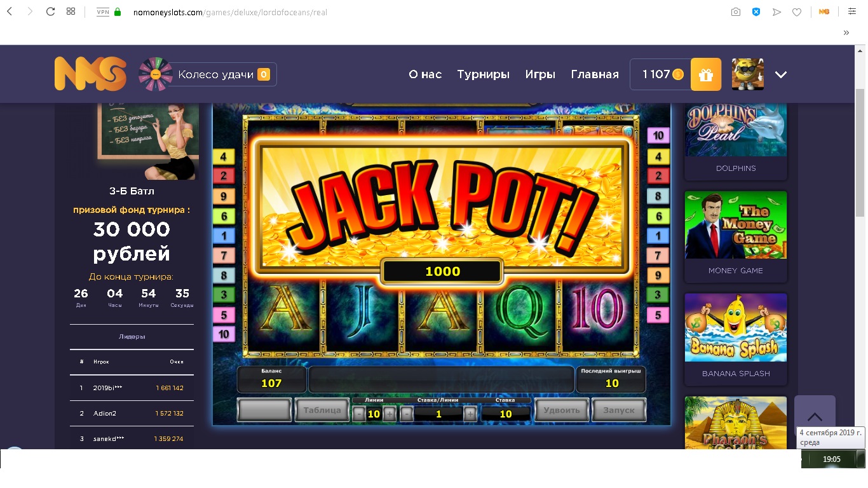This screenshot has height=488, width=868.
Task: Click the Запуск spin button
Action: [x=619, y=410]
